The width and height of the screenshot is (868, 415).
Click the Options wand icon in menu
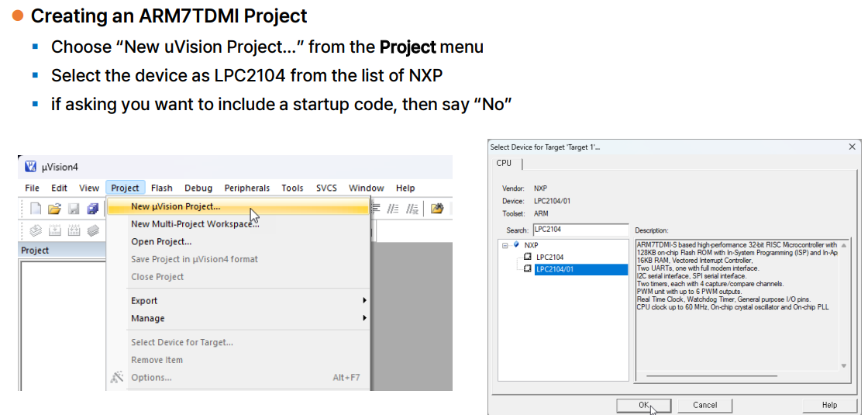[117, 377]
